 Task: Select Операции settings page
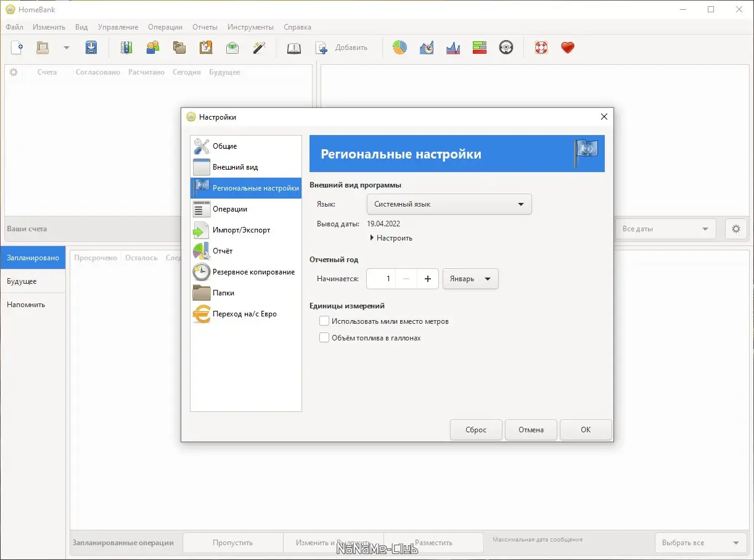coord(246,209)
